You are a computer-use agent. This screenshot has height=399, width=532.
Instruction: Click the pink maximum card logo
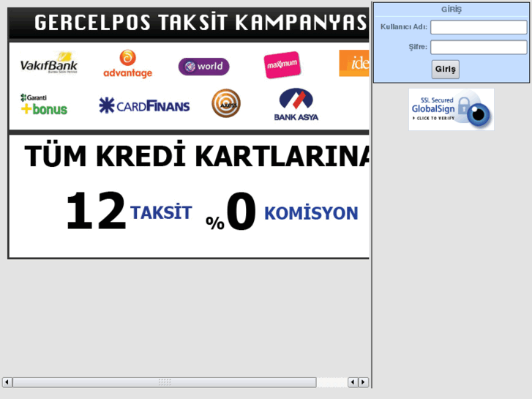pos(282,64)
